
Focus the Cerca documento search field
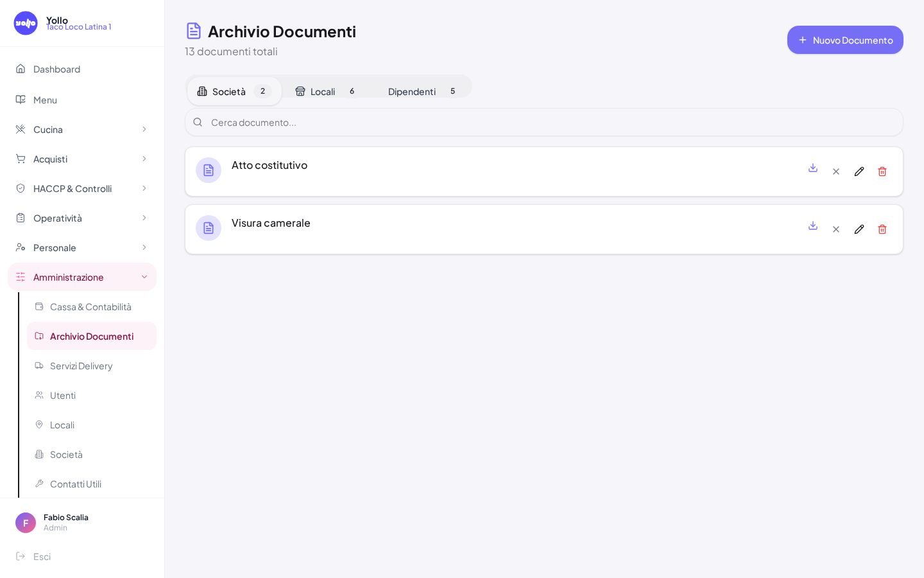point(544,122)
